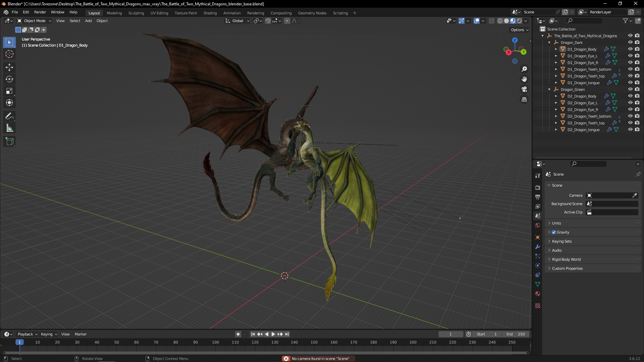
Task: Activate the Rotate tool
Action: coord(9,79)
